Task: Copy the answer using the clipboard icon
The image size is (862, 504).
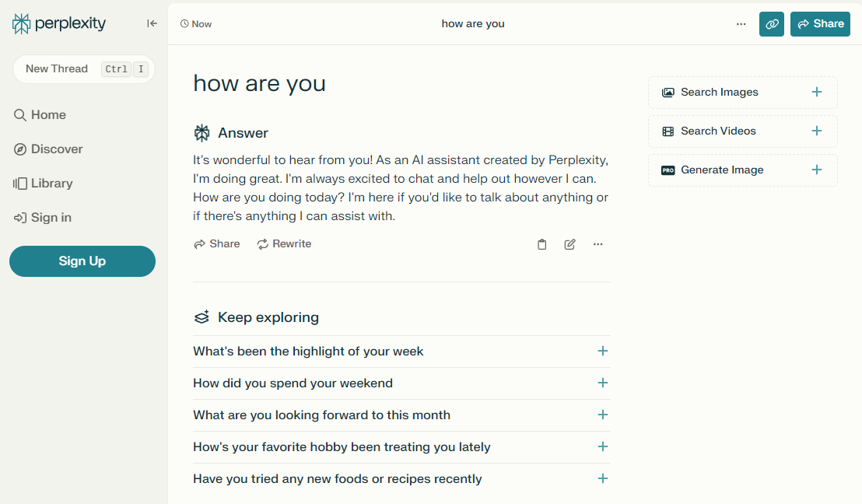Action: click(541, 243)
